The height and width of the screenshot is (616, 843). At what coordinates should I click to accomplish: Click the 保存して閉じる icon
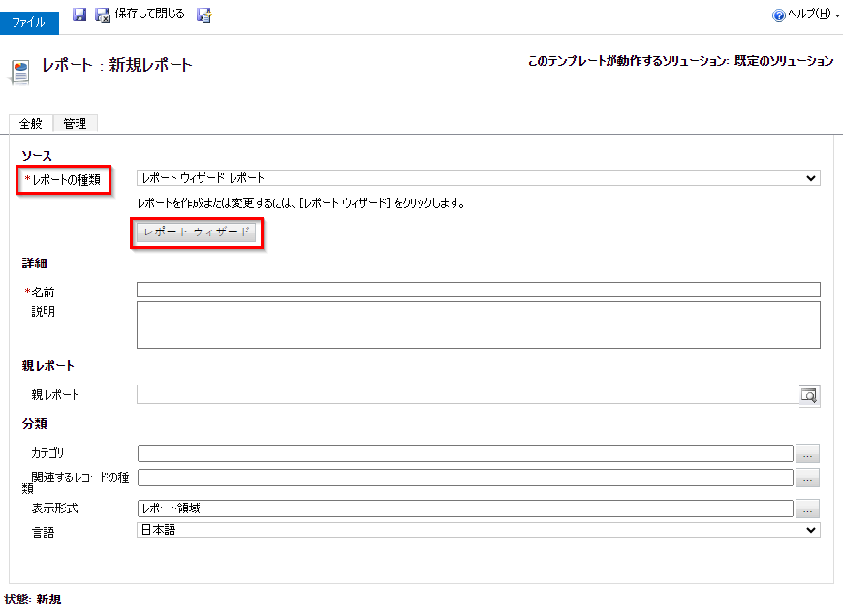102,15
